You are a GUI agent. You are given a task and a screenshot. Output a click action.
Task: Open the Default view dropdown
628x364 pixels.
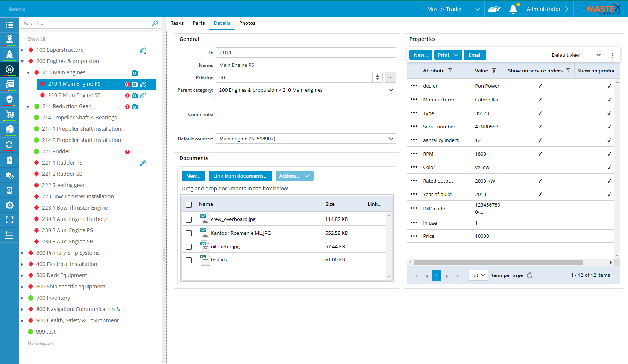click(x=575, y=55)
